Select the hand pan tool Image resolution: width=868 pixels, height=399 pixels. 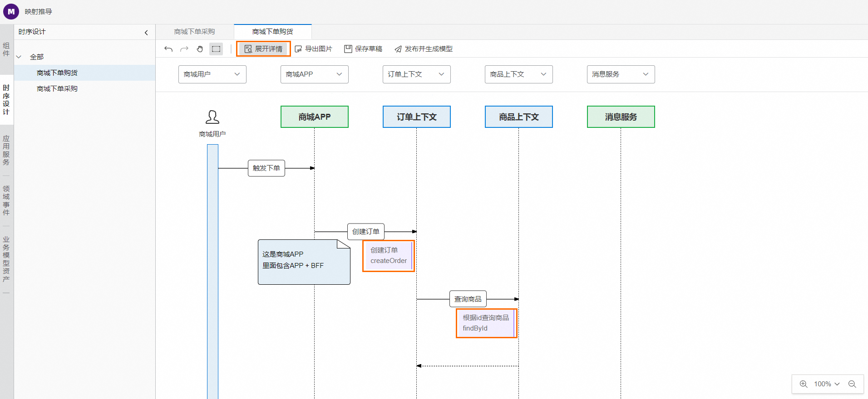[x=200, y=49]
